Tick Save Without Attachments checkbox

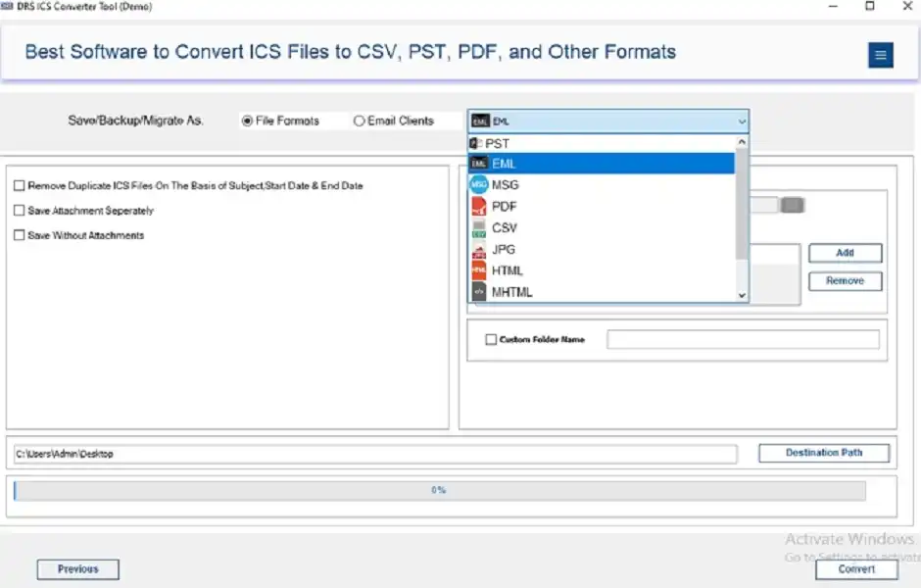click(x=19, y=235)
